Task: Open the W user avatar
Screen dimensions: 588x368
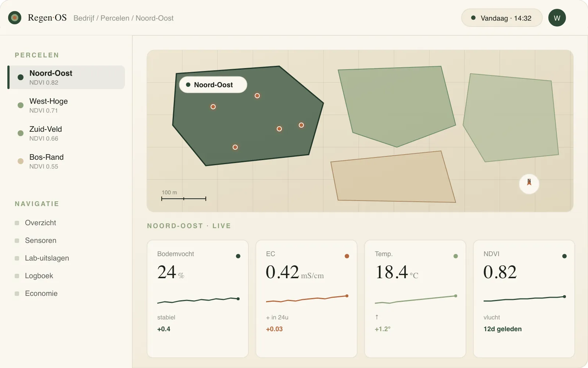Action: [x=557, y=18]
